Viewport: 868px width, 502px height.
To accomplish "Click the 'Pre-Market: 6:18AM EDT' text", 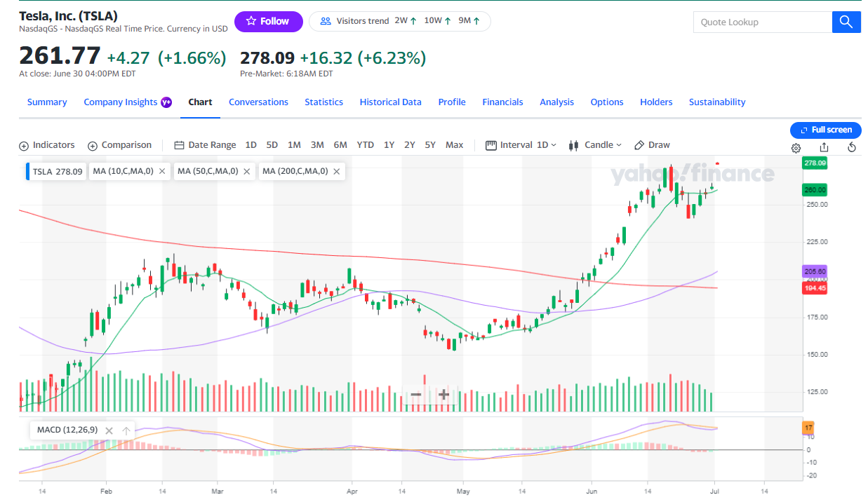I will [286, 74].
